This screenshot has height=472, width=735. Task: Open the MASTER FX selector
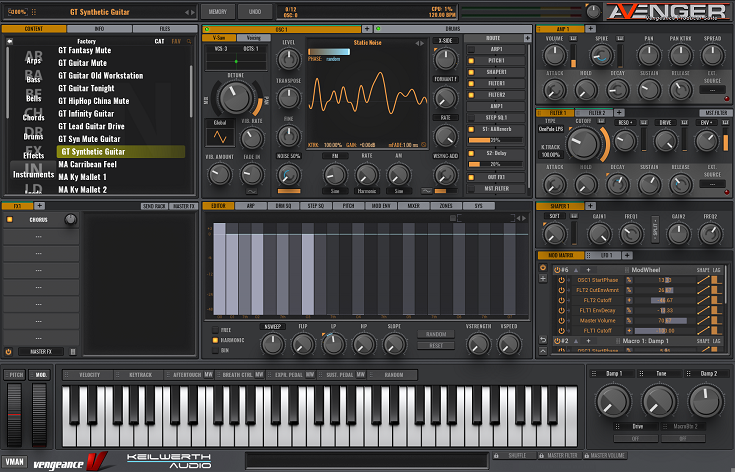point(41,352)
